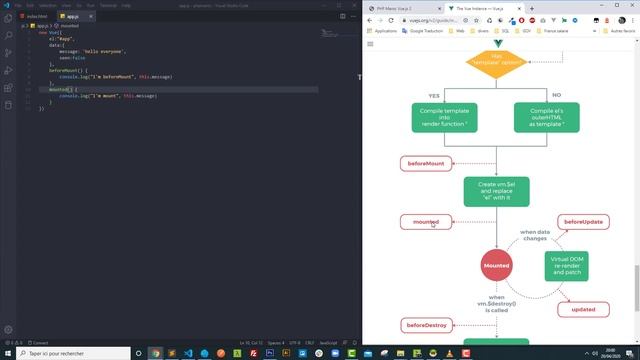Open the Help menu in VS Code

126,5
